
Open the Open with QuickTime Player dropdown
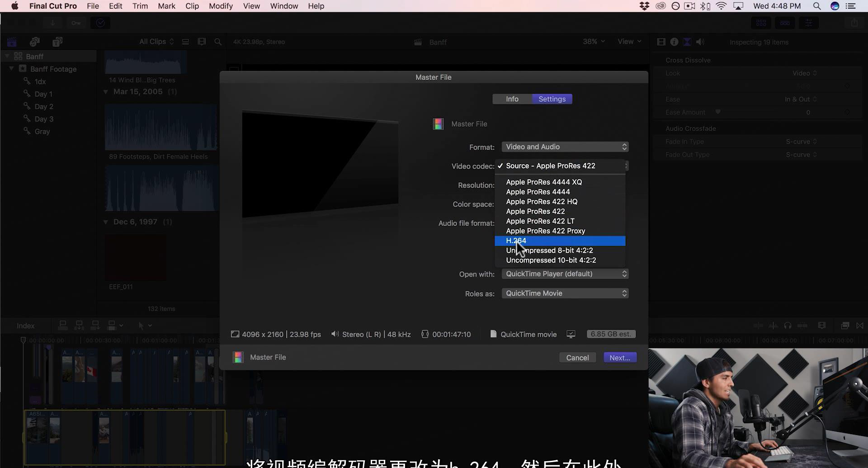click(x=565, y=274)
